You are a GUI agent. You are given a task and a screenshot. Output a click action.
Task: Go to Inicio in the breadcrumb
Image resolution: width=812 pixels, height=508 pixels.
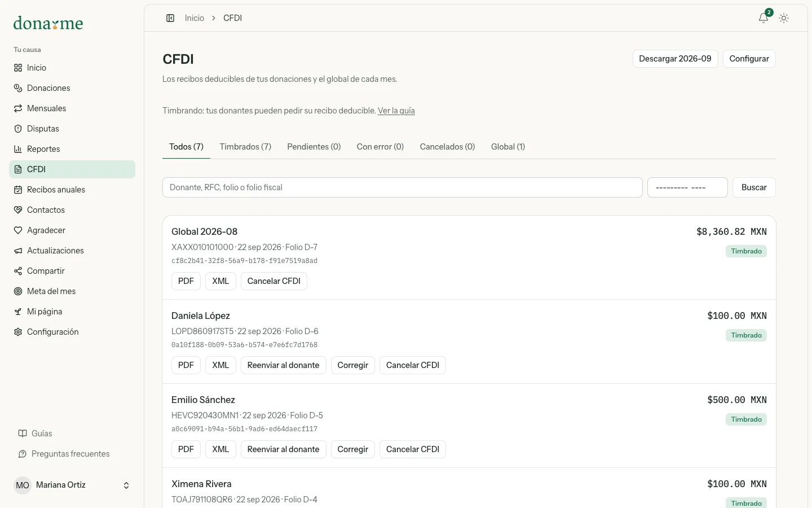pyautogui.click(x=195, y=18)
